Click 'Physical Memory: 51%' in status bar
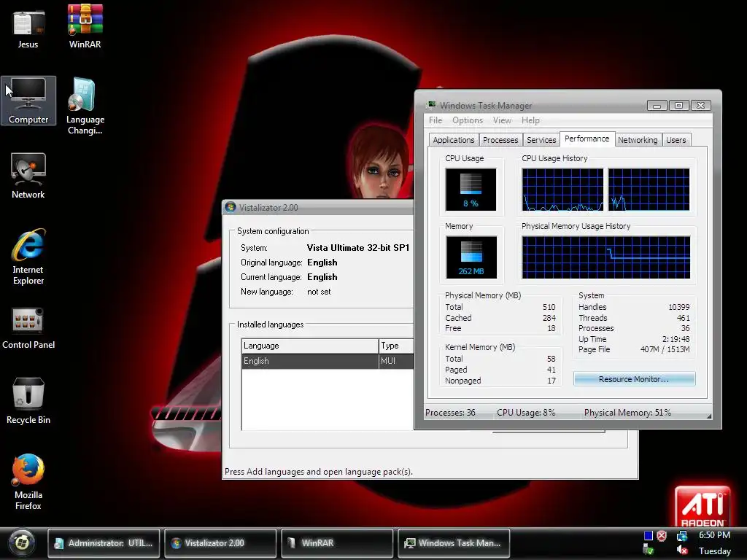The height and width of the screenshot is (560, 747). coord(627,413)
